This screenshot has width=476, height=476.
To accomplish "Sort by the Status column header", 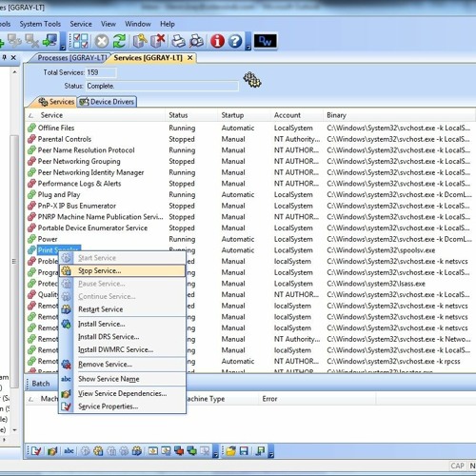I will click(x=191, y=115).
